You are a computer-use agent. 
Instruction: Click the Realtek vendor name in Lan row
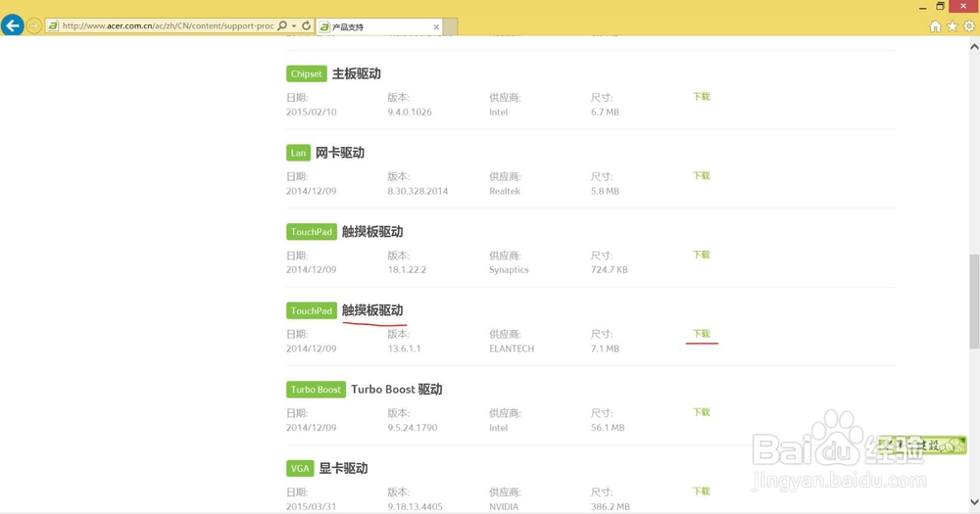click(505, 191)
